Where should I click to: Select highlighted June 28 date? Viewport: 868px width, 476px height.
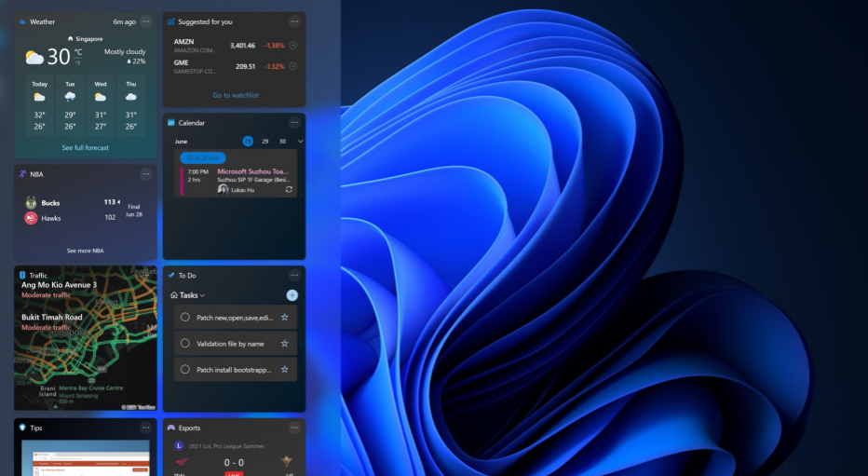click(x=248, y=142)
